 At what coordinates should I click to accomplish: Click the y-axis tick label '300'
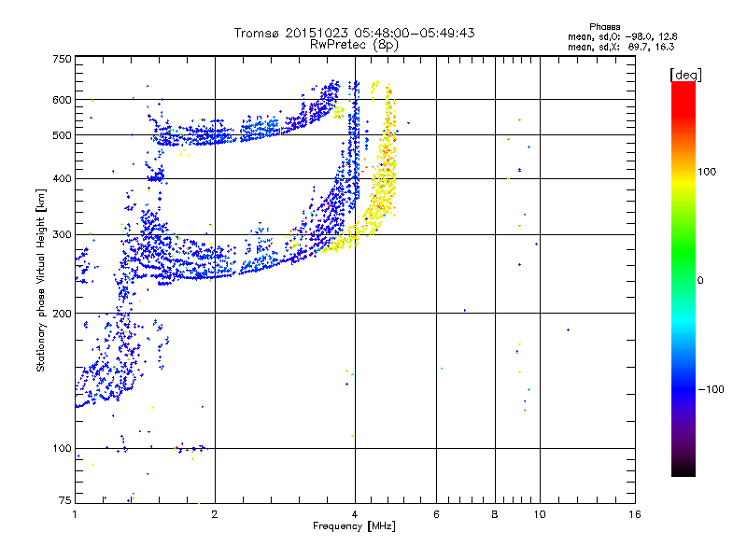(x=62, y=235)
